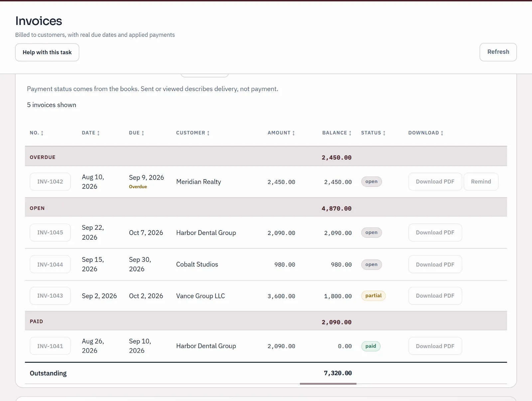Click the 3,600.00 amount for INV-1043
This screenshot has width=532, height=401.
[281, 296]
